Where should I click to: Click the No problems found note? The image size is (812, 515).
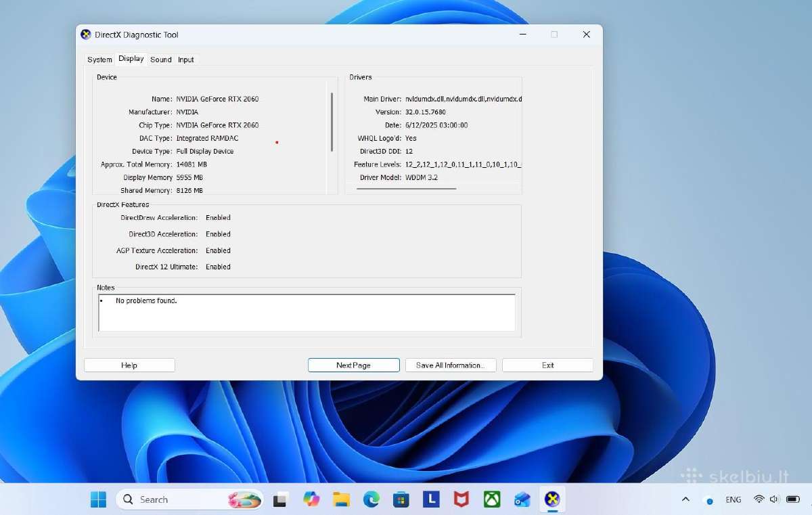point(146,300)
